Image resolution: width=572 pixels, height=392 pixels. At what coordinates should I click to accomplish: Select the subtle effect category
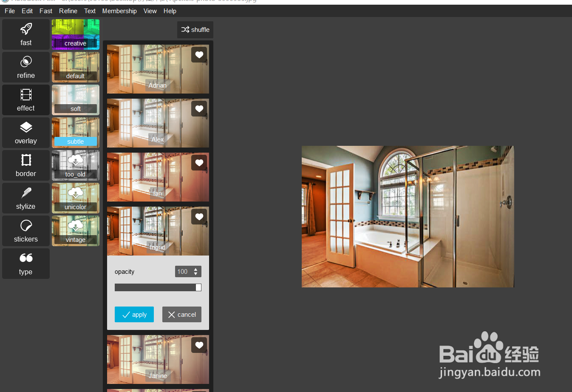pyautogui.click(x=76, y=133)
